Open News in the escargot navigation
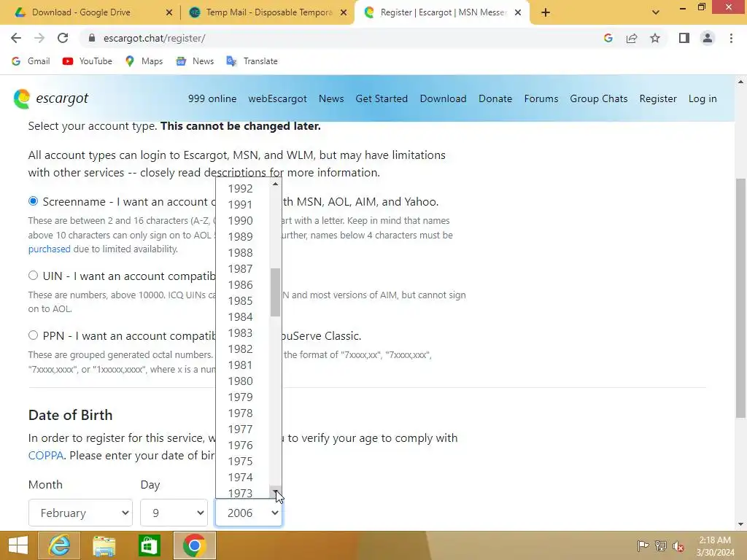Image resolution: width=747 pixels, height=560 pixels. tap(331, 98)
